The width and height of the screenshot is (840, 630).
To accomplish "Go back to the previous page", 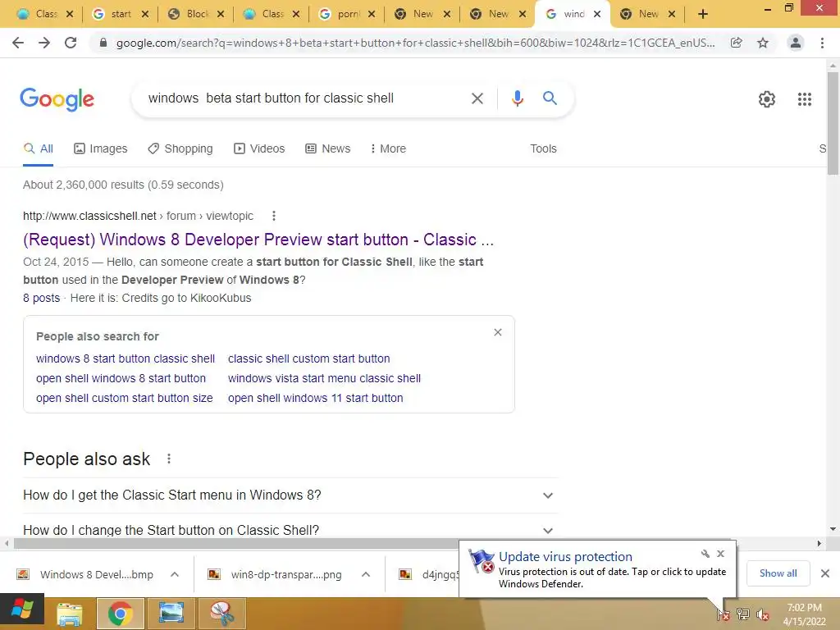I will [x=18, y=43].
